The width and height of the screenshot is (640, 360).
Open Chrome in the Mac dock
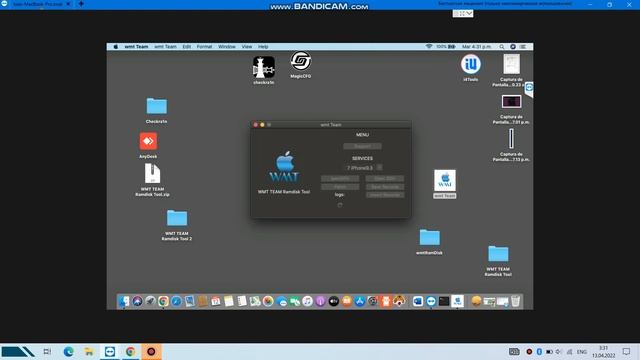coord(163,301)
